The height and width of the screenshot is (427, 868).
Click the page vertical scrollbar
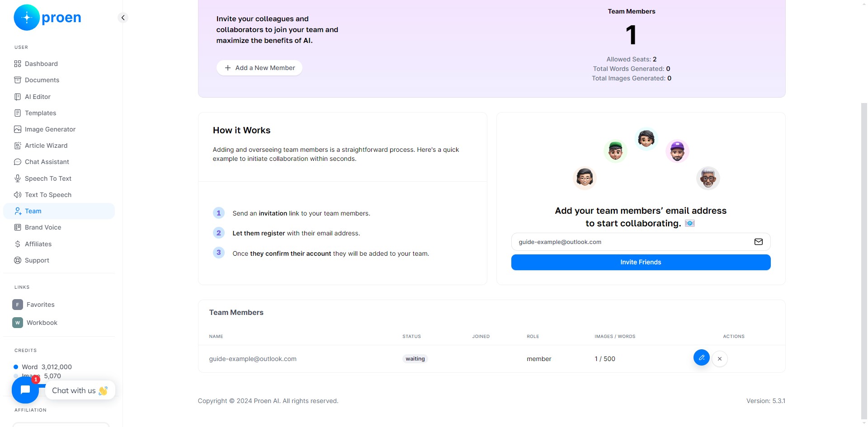(x=864, y=262)
